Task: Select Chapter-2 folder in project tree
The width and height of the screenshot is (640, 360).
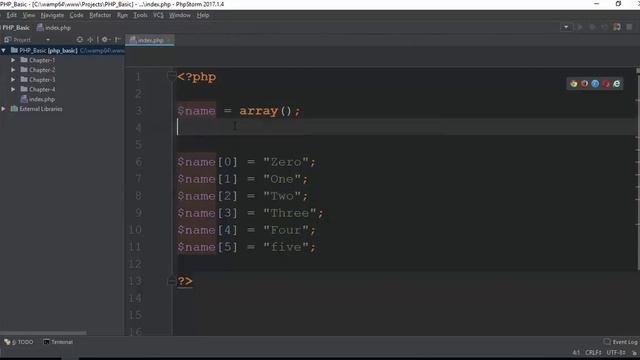Action: click(x=38, y=70)
